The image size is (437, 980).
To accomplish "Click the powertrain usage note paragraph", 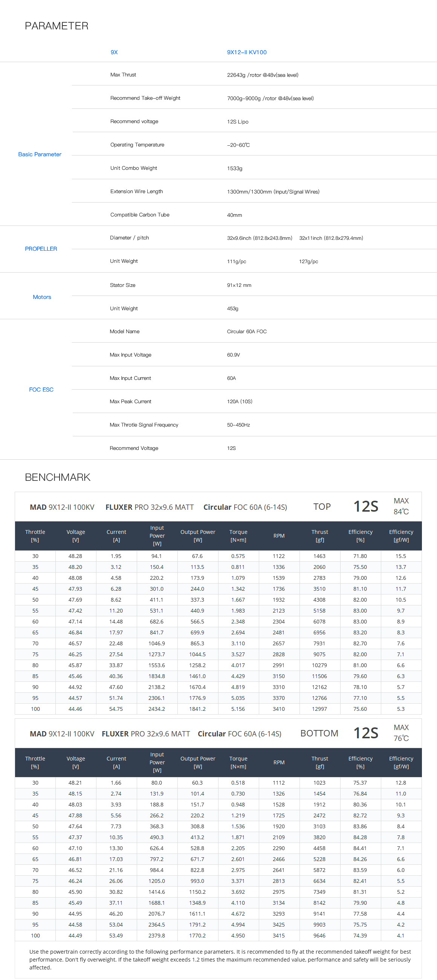I will click(220, 959).
